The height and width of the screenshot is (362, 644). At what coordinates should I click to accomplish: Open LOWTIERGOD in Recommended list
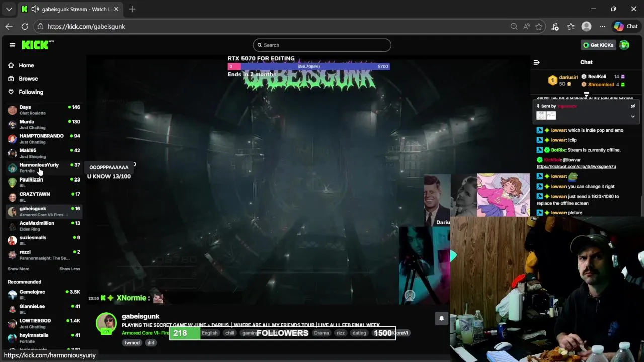pos(44,323)
